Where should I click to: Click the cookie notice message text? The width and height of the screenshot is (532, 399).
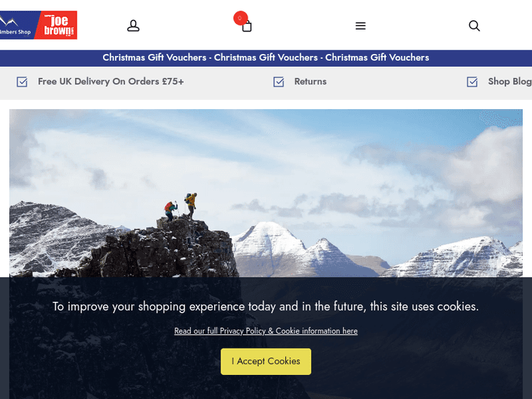coord(266,306)
